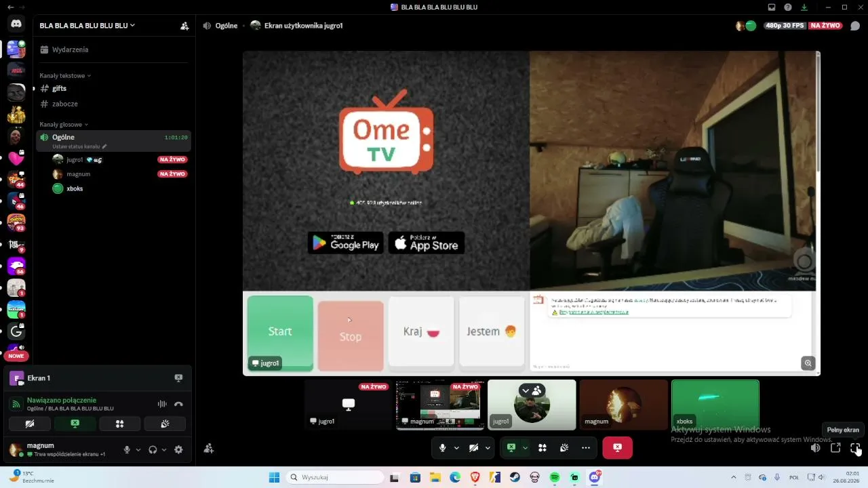Screen dimensions: 868x488
Task: Click the Stop button in OmeTV stream
Action: [x=351, y=336]
